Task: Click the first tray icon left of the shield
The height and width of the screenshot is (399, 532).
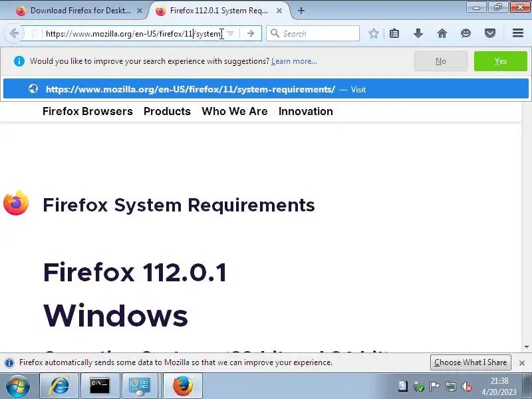Action: (403, 386)
